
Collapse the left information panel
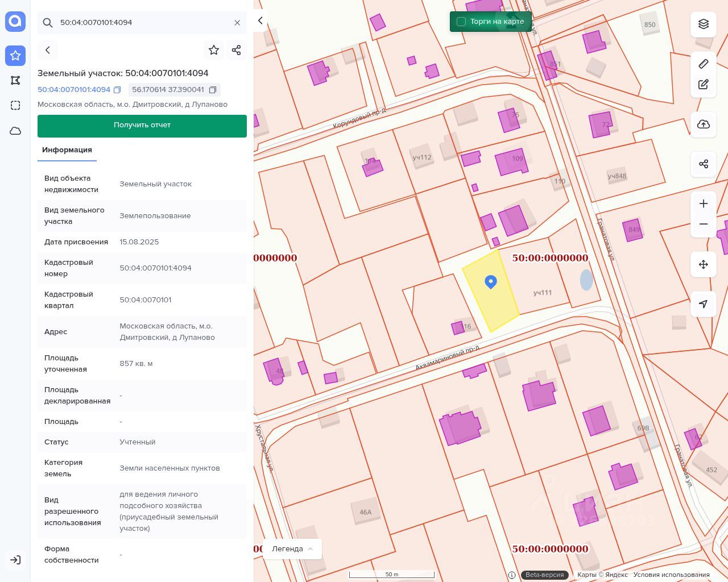point(260,20)
